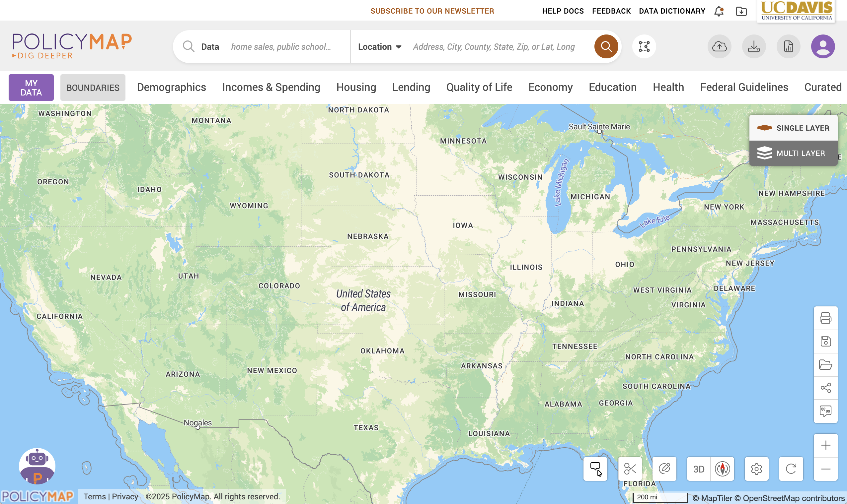Open the Demographics menu
Viewport: 847px width, 504px height.
pyautogui.click(x=171, y=87)
